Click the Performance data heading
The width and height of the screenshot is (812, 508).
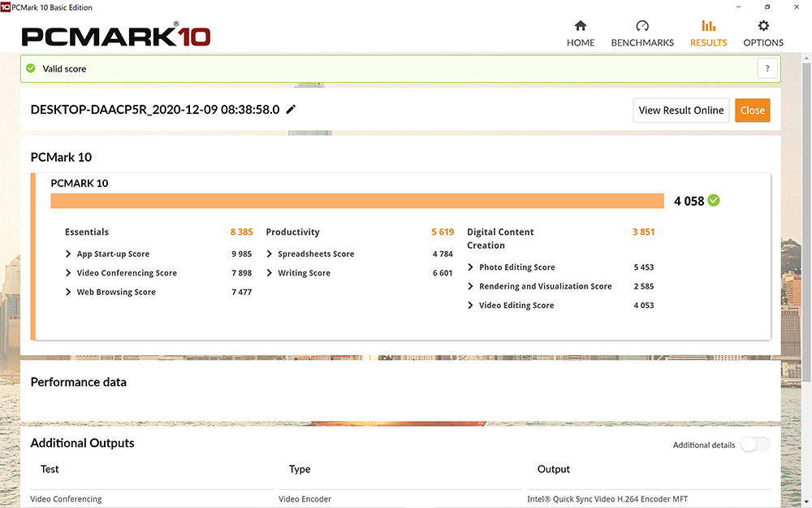(x=78, y=382)
